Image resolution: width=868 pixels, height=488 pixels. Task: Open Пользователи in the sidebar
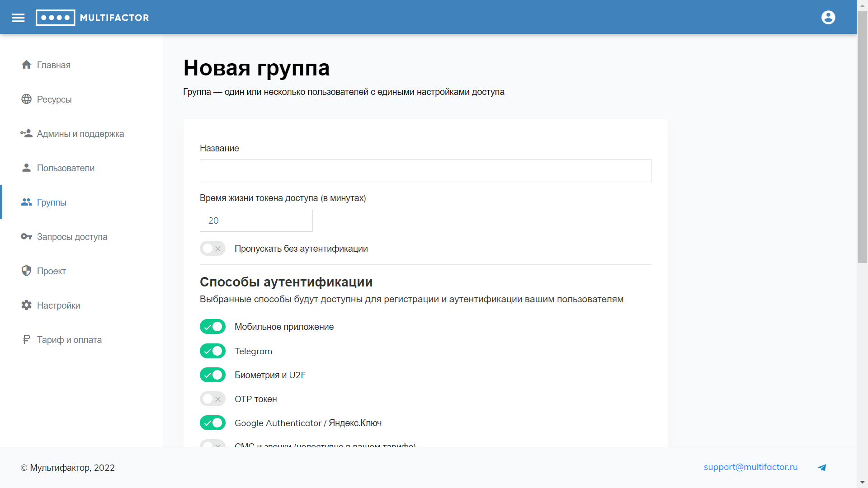point(66,168)
